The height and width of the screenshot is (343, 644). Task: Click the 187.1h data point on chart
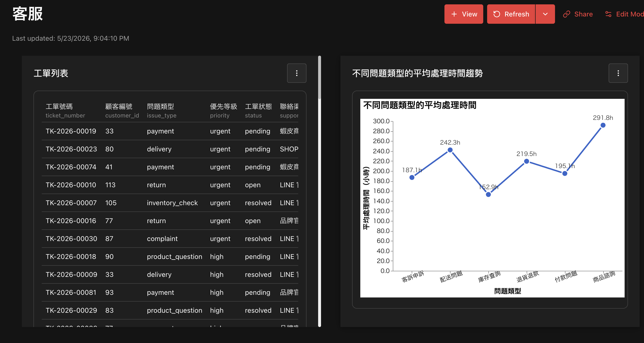412,177
